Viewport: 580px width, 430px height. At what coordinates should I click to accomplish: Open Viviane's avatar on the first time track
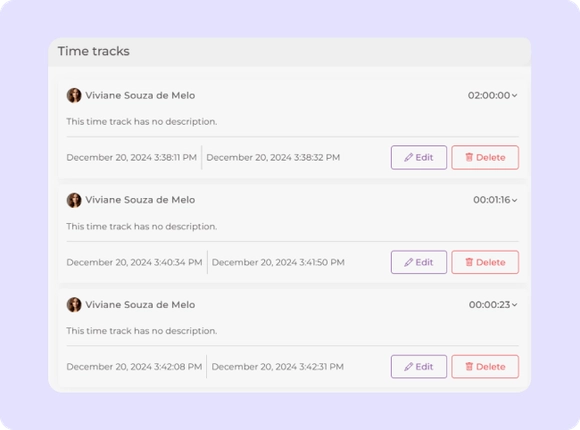coord(74,95)
